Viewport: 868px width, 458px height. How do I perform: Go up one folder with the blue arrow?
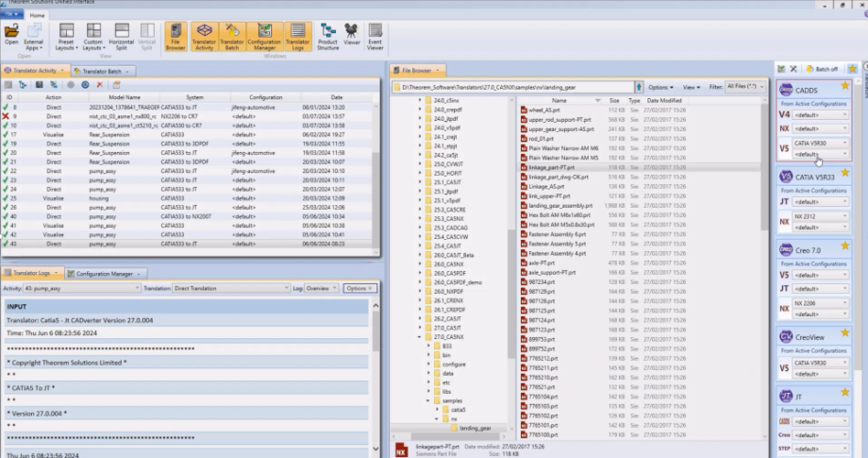click(639, 87)
